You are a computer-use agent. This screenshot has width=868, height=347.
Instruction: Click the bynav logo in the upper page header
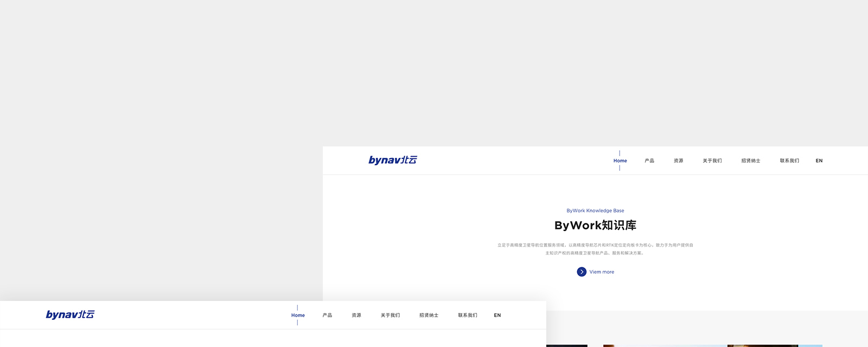coord(393,160)
